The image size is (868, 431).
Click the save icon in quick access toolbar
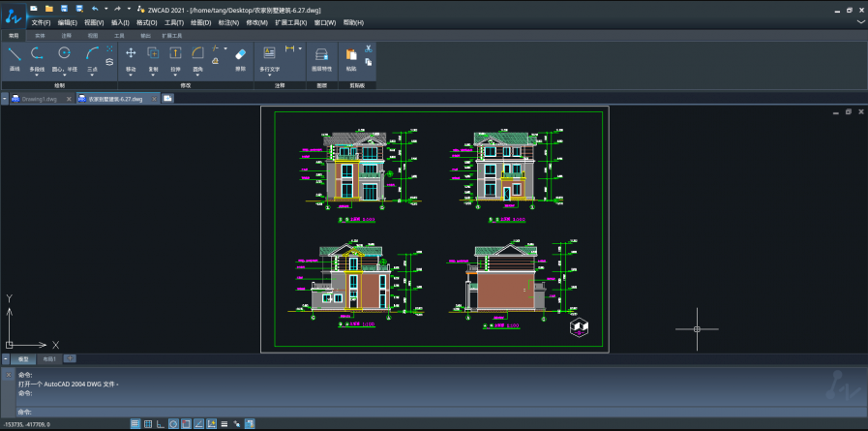point(63,8)
